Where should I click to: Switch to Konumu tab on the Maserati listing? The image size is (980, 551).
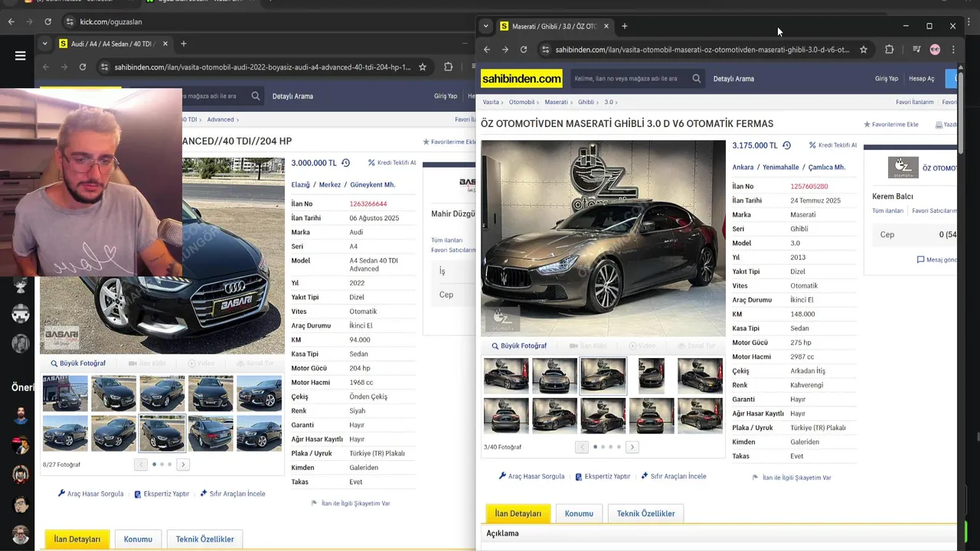tap(579, 514)
